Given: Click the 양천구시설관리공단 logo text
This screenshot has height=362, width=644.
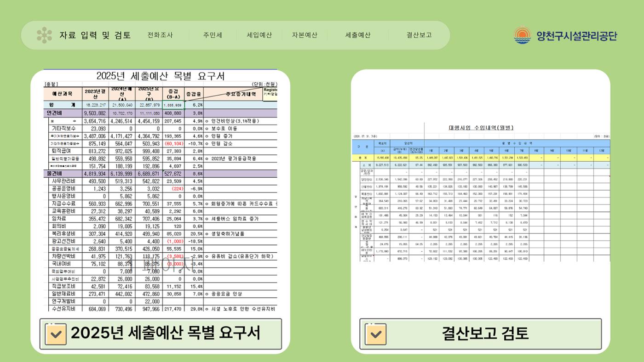Looking at the screenshot, I should (x=577, y=36).
